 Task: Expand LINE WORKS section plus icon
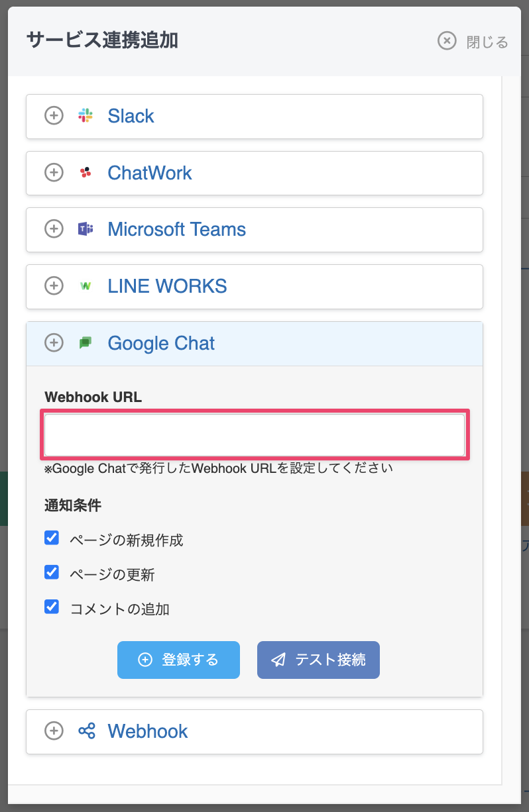(x=54, y=286)
